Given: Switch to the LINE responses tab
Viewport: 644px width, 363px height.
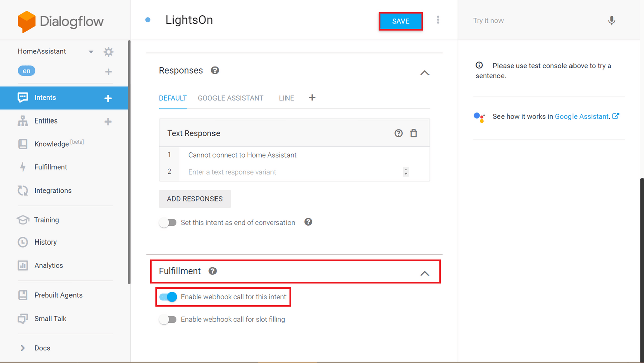Looking at the screenshot, I should point(287,98).
